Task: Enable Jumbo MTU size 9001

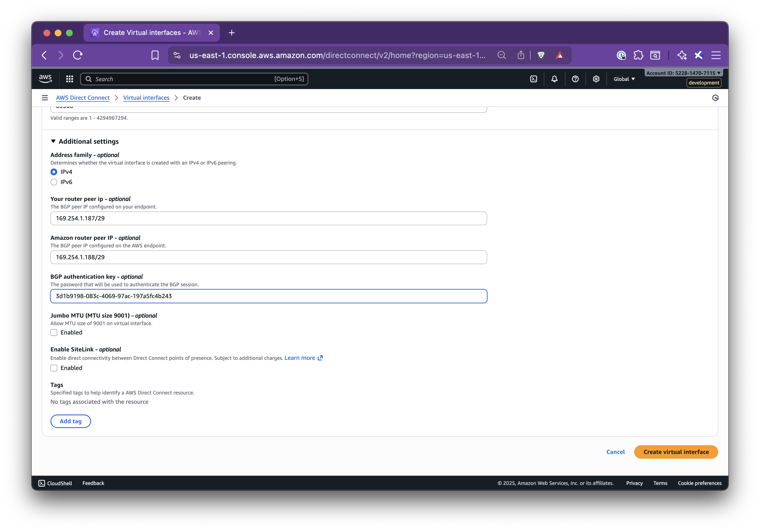Action: [x=54, y=333]
